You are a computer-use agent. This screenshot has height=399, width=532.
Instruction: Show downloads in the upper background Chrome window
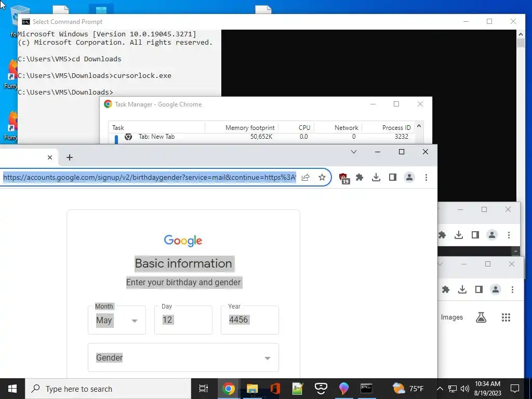tap(459, 235)
